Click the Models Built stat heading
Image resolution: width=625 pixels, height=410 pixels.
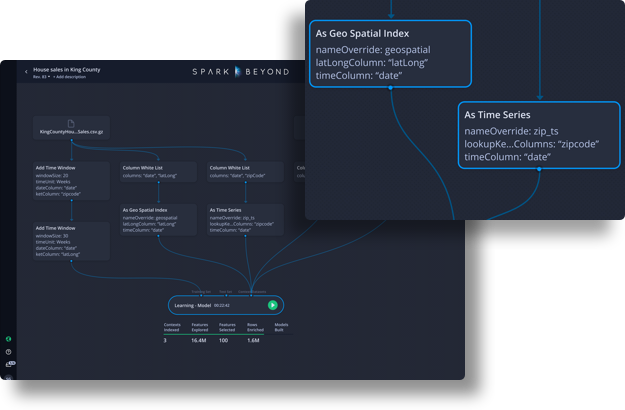click(281, 327)
